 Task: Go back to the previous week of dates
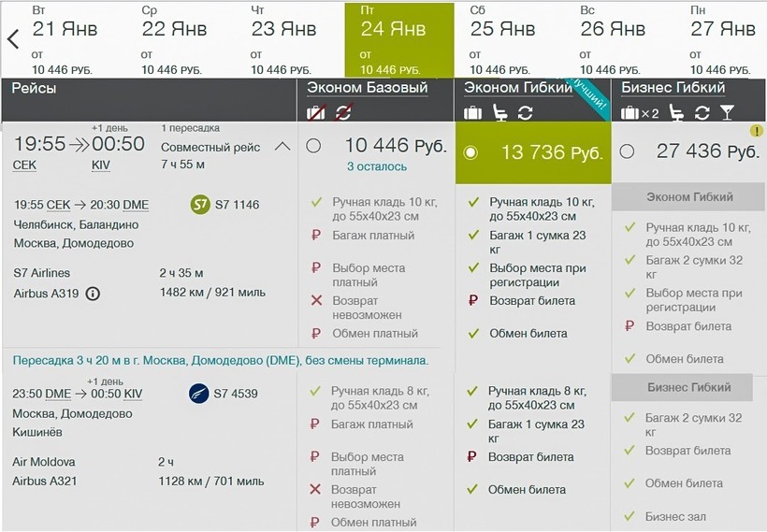pos(13,39)
